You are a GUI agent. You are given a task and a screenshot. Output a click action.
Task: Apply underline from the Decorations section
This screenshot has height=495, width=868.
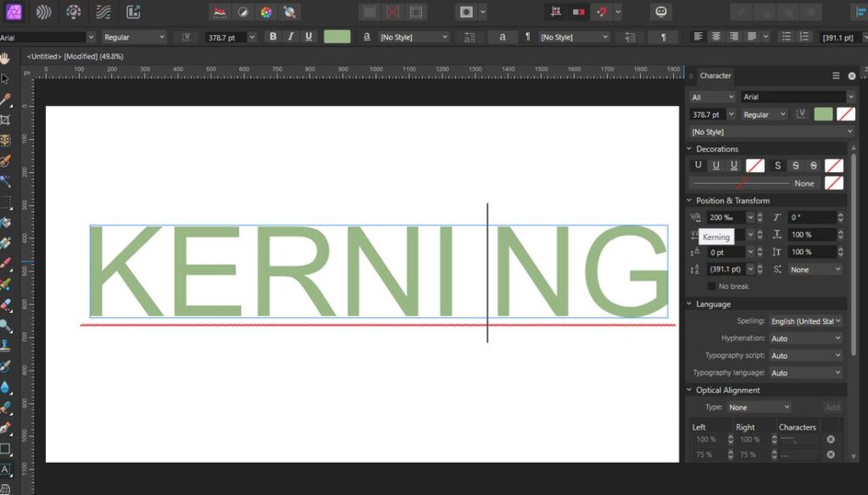(x=698, y=165)
